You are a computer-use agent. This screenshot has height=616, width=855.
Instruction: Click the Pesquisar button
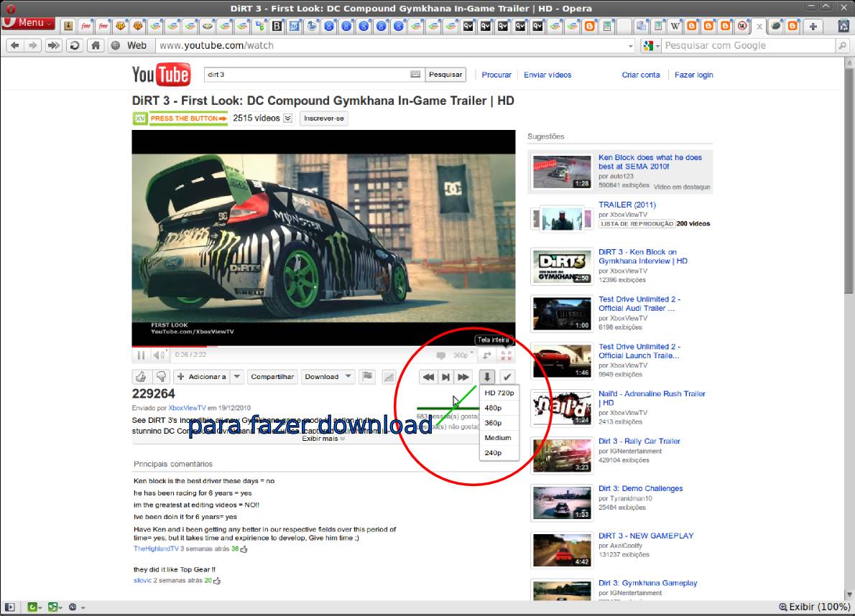tap(445, 75)
